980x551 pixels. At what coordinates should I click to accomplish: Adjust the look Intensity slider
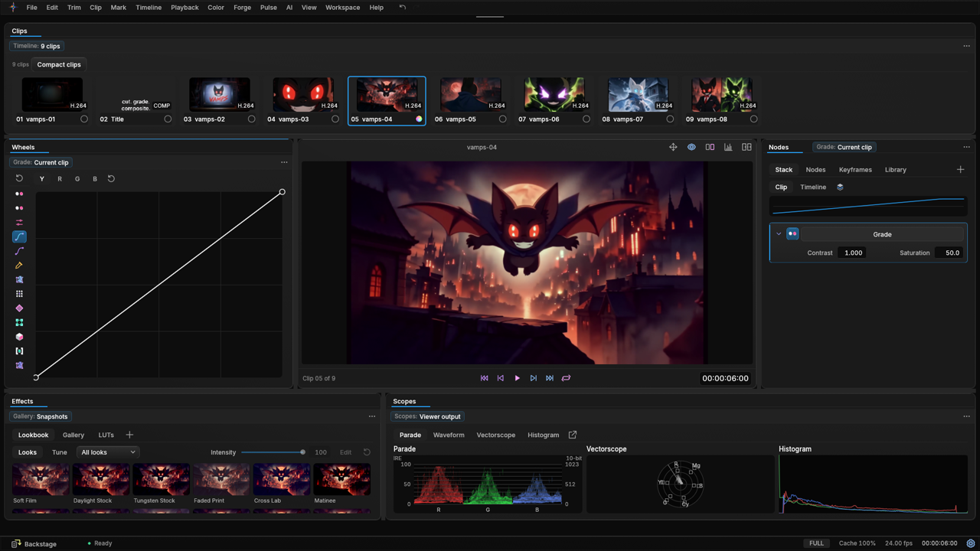pos(273,452)
